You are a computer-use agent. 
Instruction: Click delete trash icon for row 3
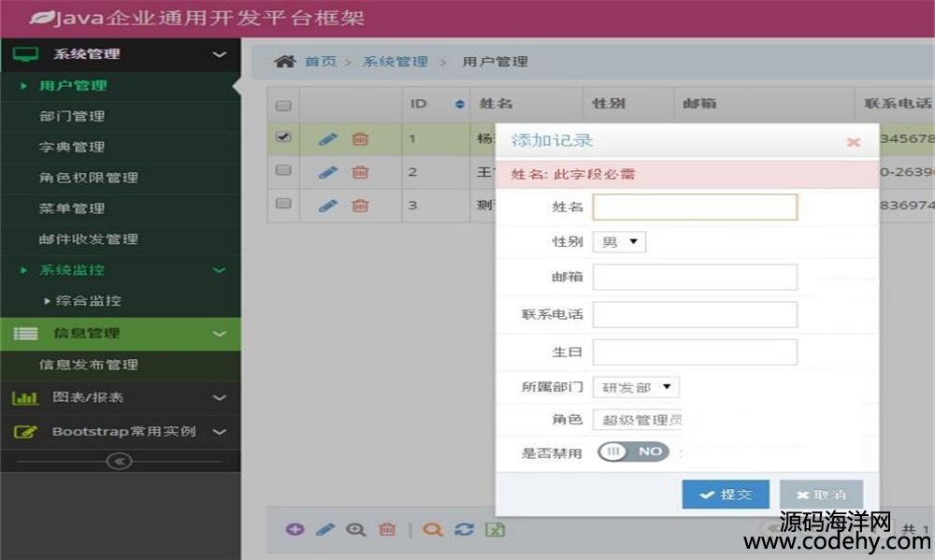[x=360, y=206]
